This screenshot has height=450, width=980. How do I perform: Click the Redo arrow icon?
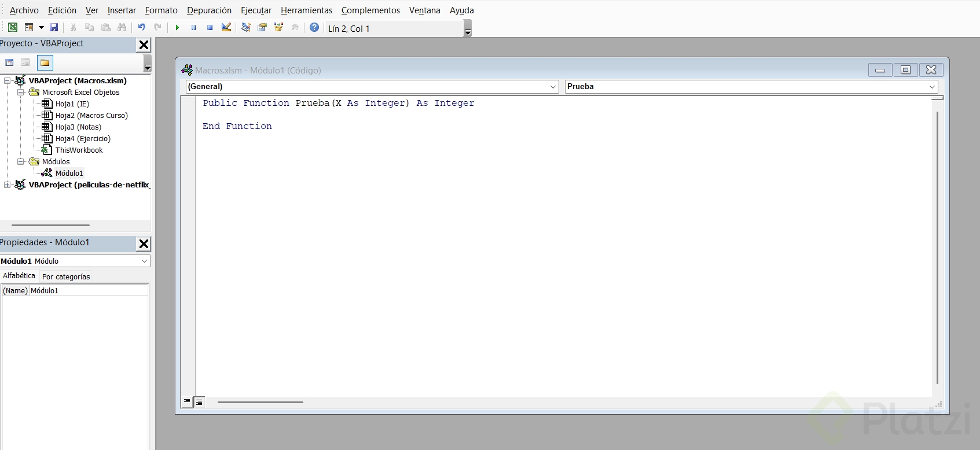tap(157, 27)
